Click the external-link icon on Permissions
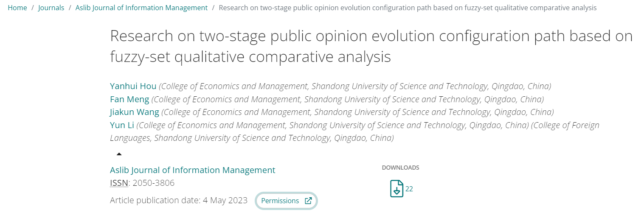The height and width of the screenshot is (221, 644). pos(309,201)
